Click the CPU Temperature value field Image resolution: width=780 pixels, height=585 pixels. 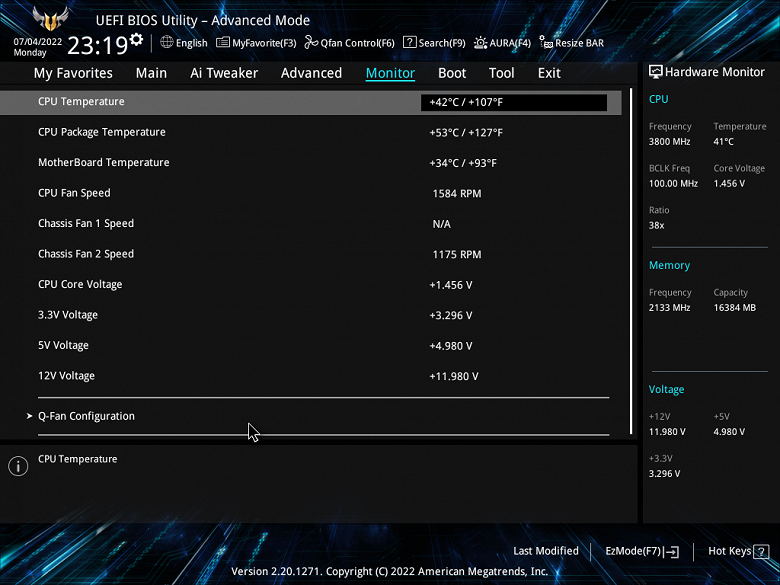[514, 102]
